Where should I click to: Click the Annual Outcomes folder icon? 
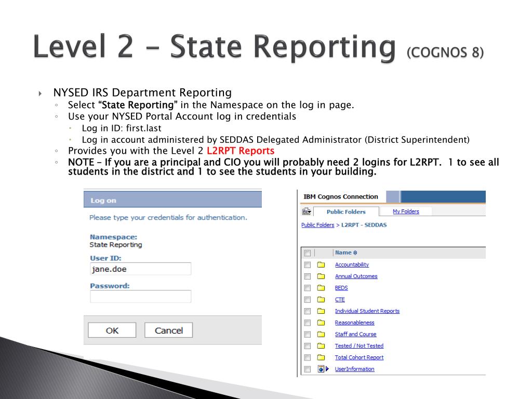(321, 276)
